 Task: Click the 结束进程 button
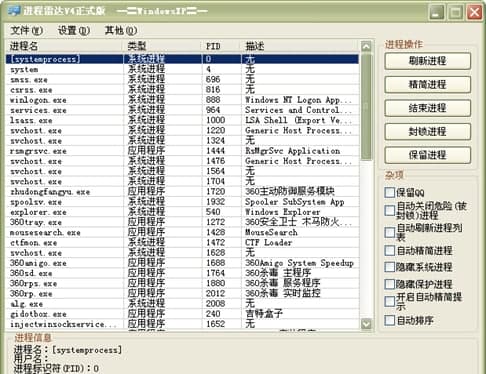[x=428, y=108]
